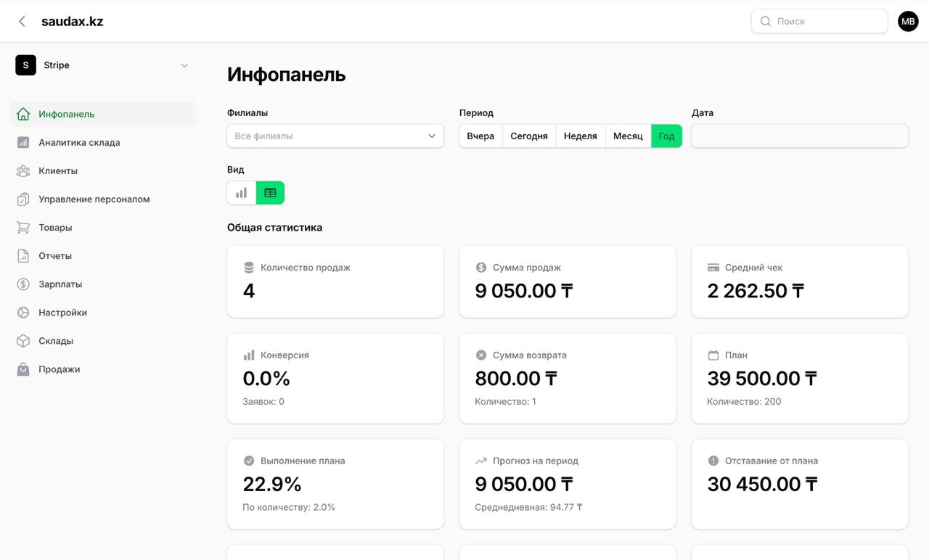Screen dimensions: 929x560
Task: Select Год period option
Action: 666,136
